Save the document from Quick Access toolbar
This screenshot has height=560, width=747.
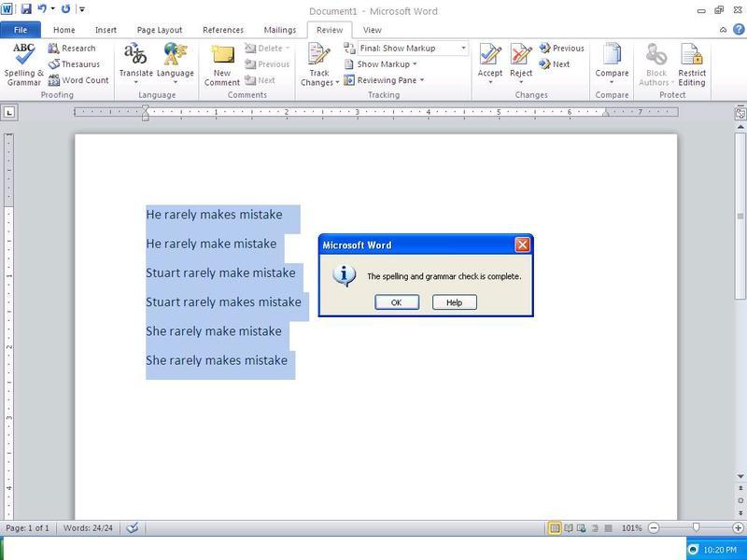coord(26,9)
